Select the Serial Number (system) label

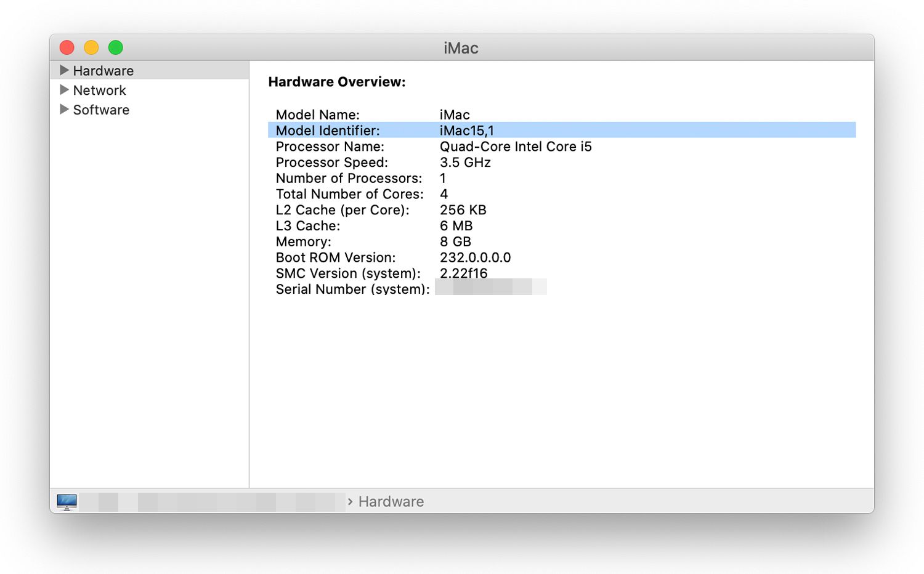click(352, 289)
